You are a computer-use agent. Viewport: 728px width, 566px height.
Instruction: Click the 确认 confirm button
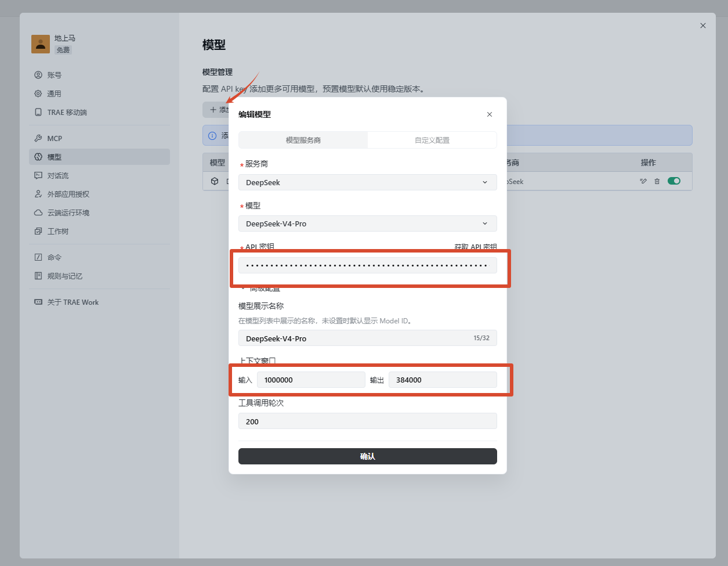[368, 456]
